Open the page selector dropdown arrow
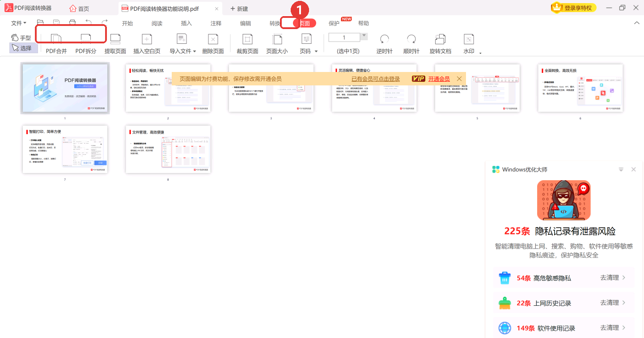The height and width of the screenshot is (338, 644). (364, 36)
